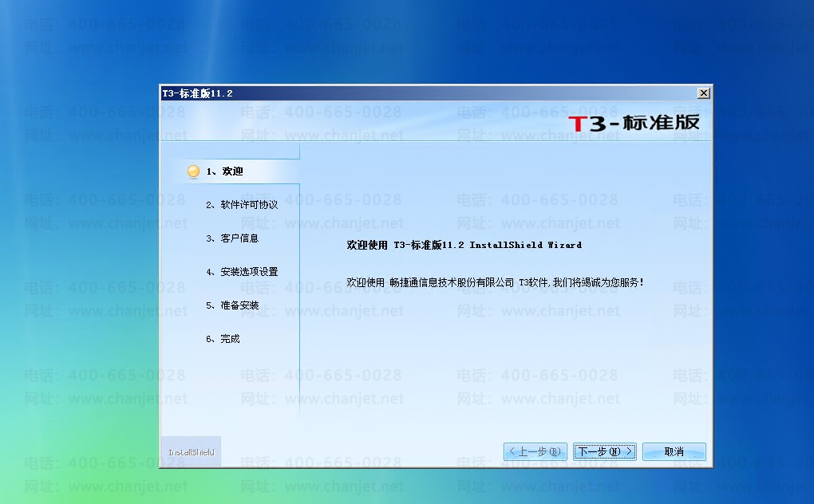Viewport: 814px width, 504px height.
Task: Click the T3-标准版11.2 window title bar text
Action: [x=197, y=93]
